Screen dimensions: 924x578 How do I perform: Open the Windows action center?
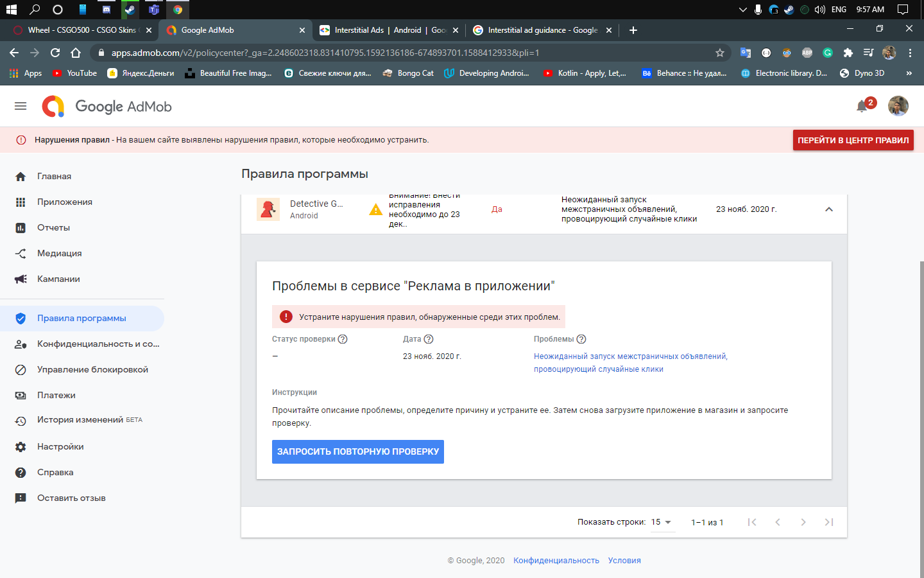903,10
